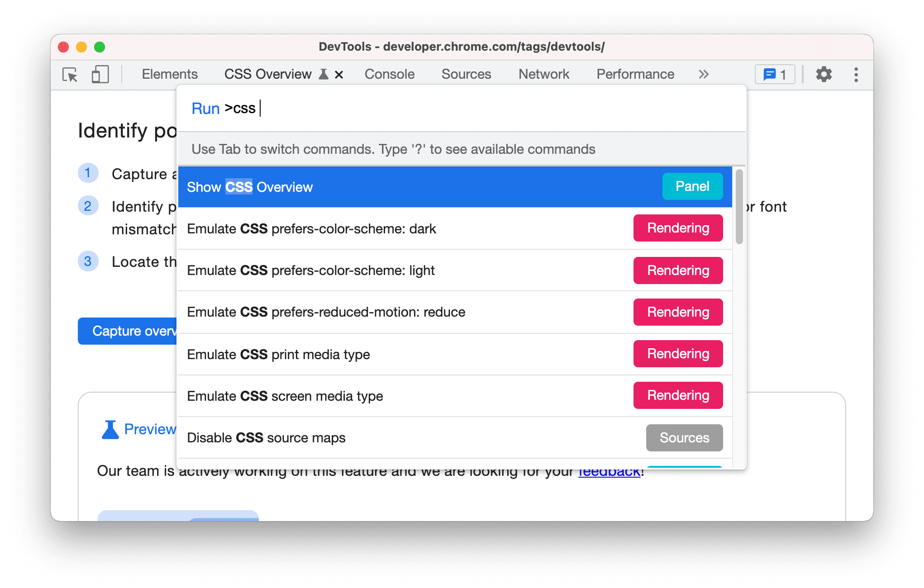Select Disable CSS source maps option
The width and height of the screenshot is (924, 588).
(x=451, y=437)
